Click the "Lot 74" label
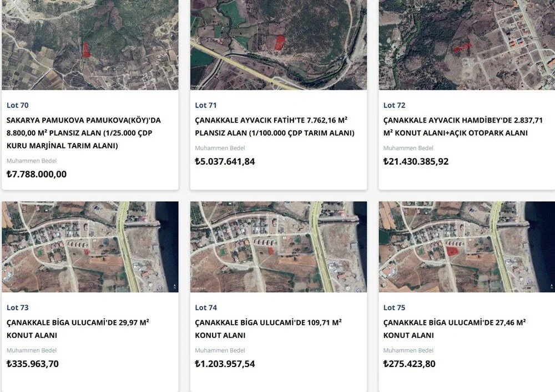The height and width of the screenshot is (392, 555). tap(206, 308)
